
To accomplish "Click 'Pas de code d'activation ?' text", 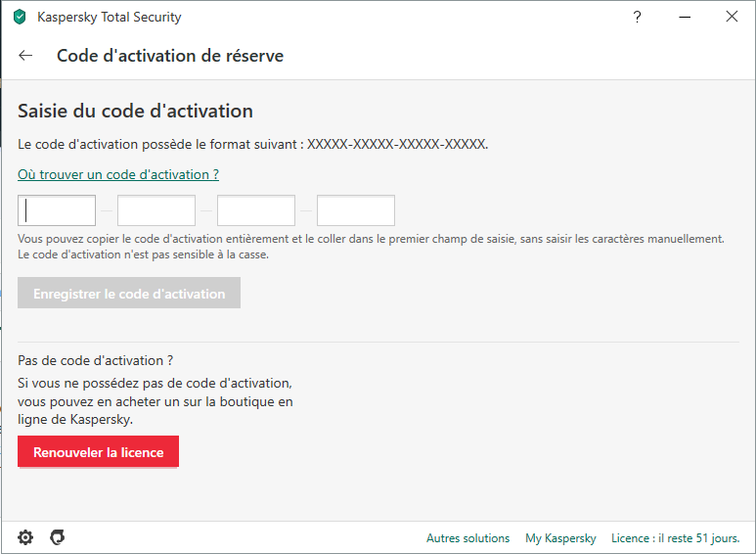I will [96, 360].
